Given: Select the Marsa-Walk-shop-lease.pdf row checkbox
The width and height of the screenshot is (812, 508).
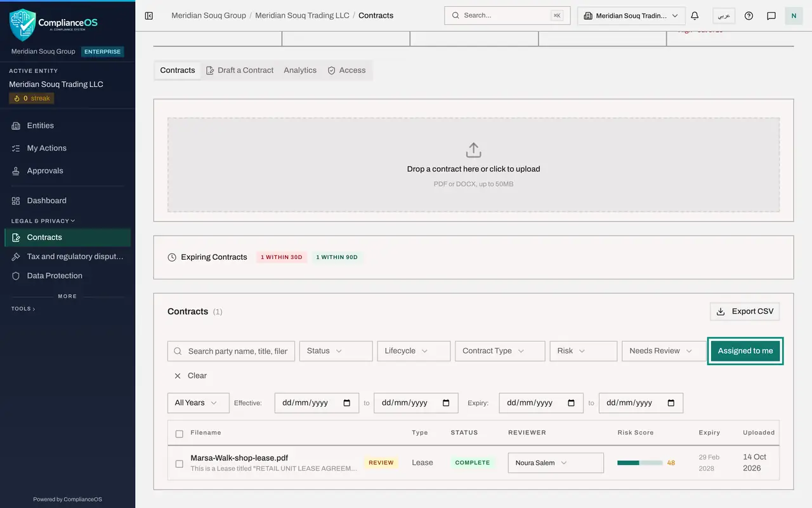Looking at the screenshot, I should (179, 464).
